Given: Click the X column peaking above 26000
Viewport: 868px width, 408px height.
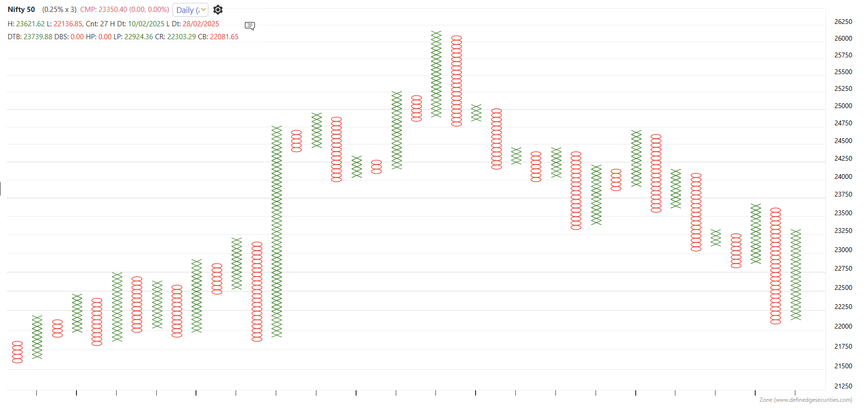Looking at the screenshot, I should (436, 74).
